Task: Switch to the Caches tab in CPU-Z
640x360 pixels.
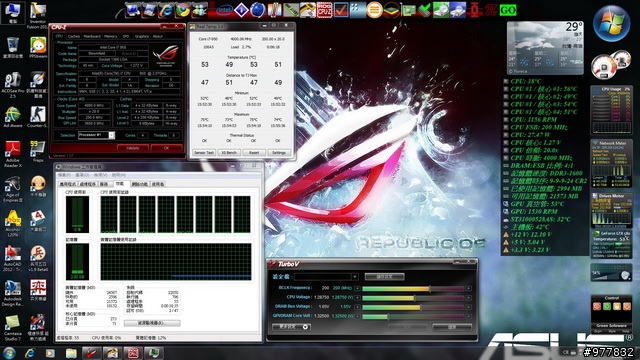Action: coord(74,36)
